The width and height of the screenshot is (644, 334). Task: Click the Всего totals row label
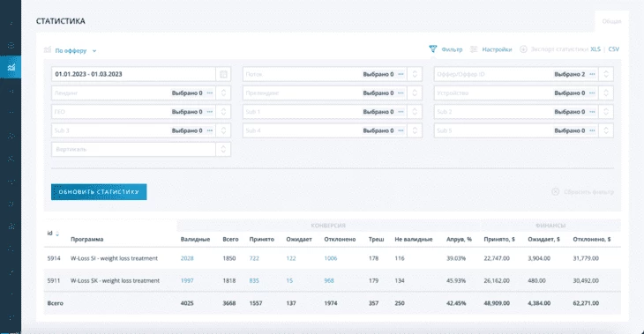[55, 303]
